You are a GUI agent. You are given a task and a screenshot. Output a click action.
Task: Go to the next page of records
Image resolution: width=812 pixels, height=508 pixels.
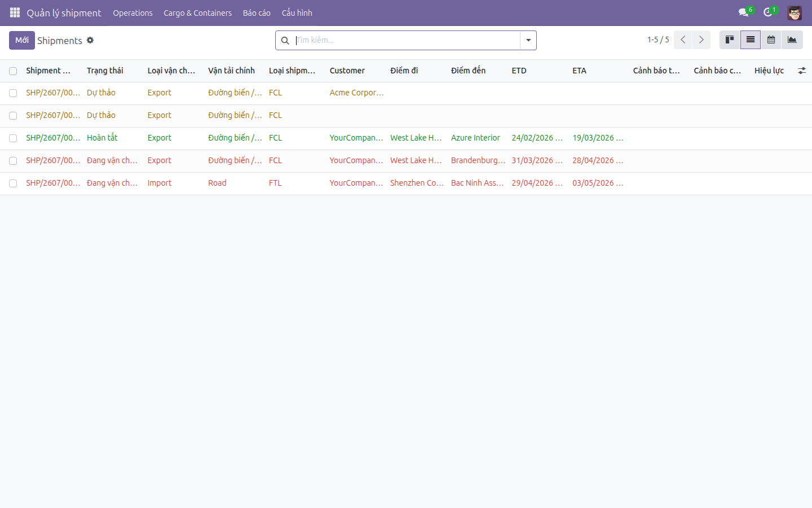coord(701,40)
